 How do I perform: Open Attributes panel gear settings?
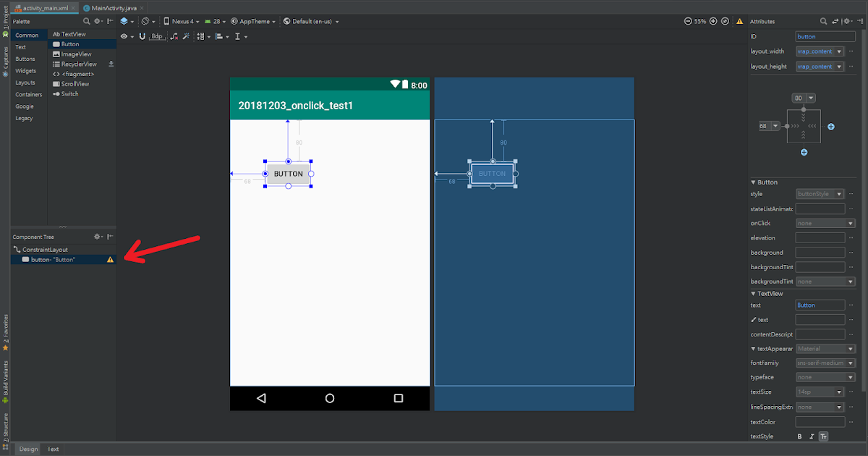coord(846,22)
